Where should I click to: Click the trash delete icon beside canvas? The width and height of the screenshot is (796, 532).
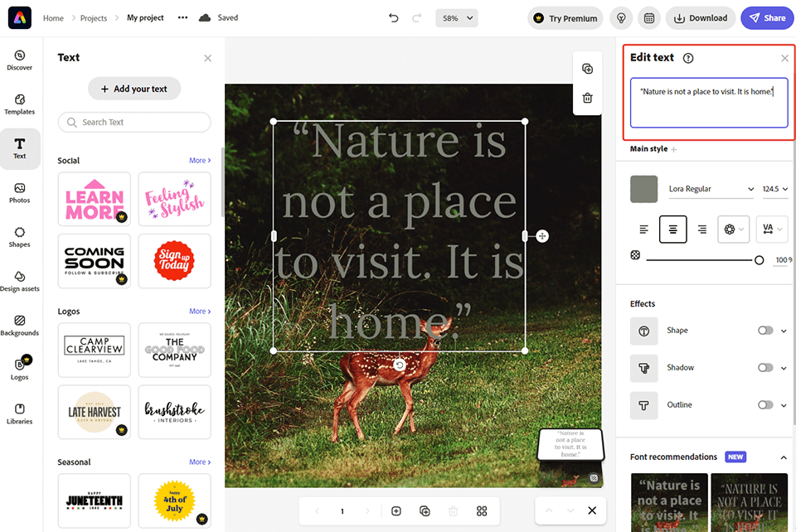pos(587,98)
